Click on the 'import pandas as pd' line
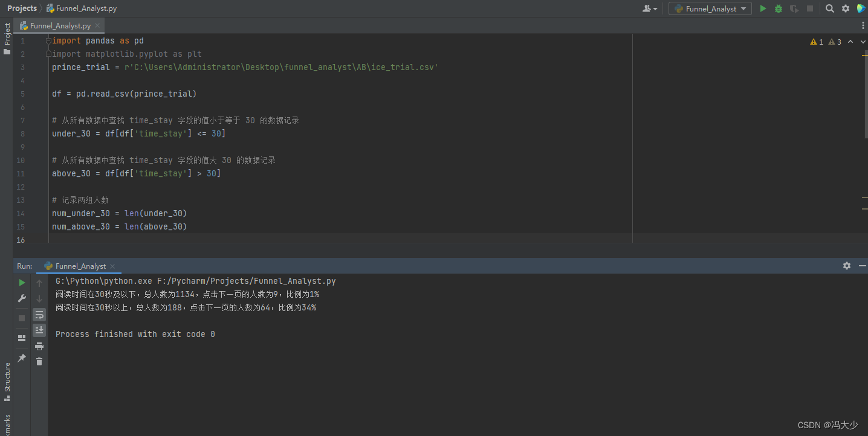The height and width of the screenshot is (436, 868). pos(98,41)
